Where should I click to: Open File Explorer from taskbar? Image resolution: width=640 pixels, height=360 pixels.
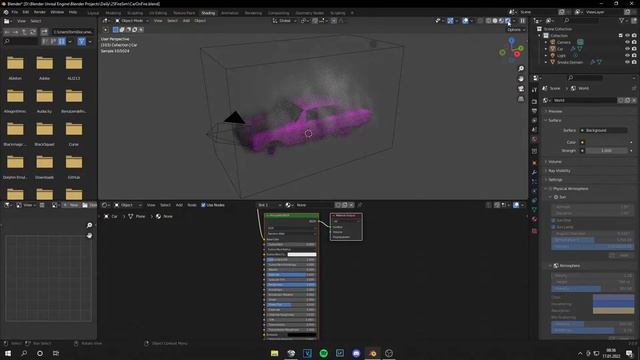click(275, 353)
